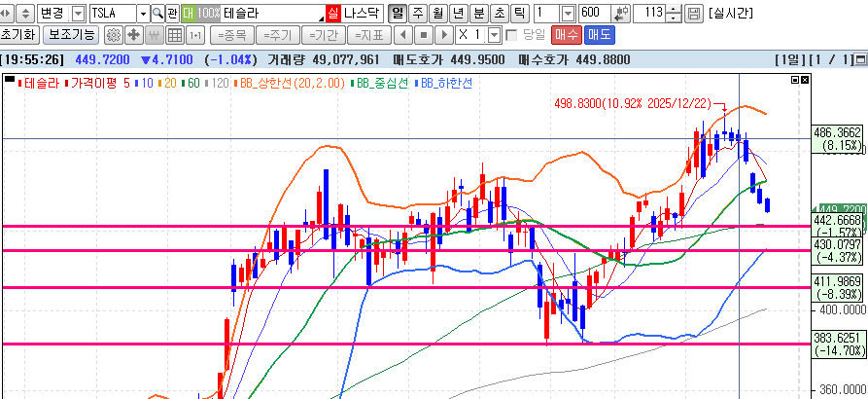Click the [실시간] real-time label
The image size is (868, 399).
point(730,13)
